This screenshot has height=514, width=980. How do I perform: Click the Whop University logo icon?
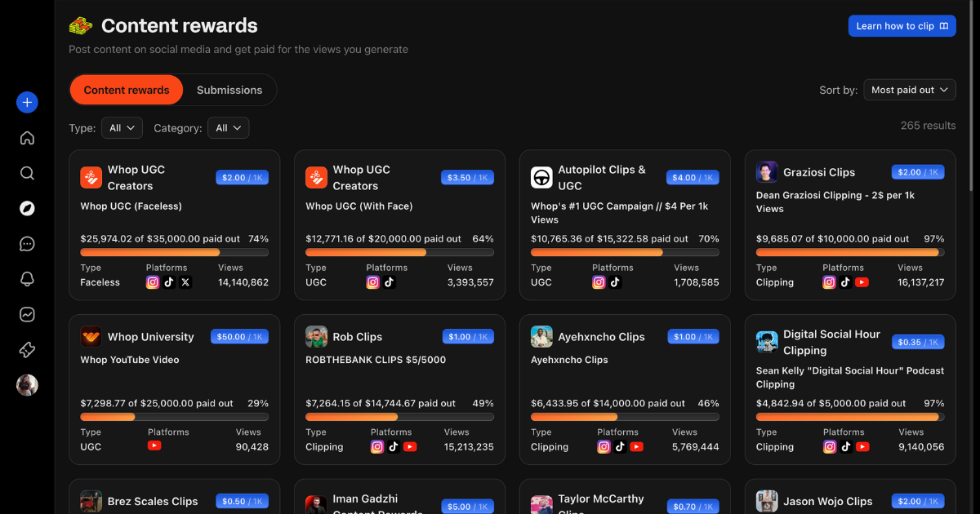click(91, 337)
